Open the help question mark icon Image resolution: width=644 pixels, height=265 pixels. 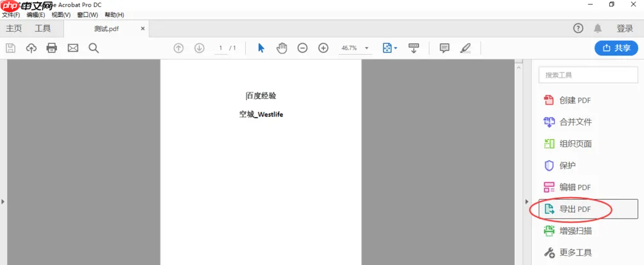578,28
